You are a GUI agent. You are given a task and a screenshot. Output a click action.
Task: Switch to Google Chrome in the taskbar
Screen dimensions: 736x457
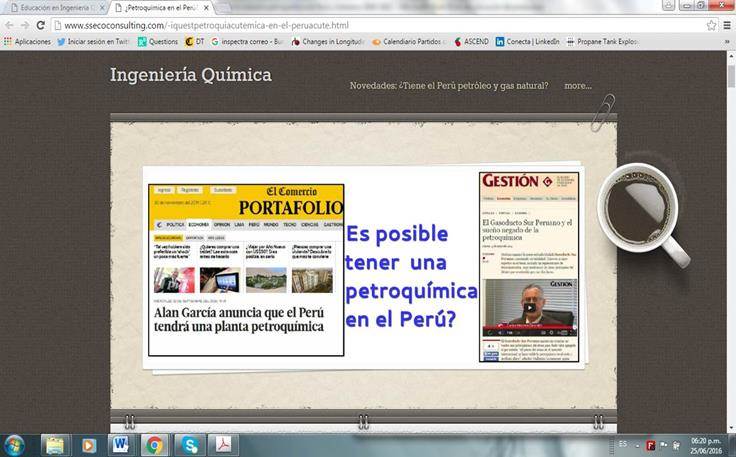click(x=154, y=445)
